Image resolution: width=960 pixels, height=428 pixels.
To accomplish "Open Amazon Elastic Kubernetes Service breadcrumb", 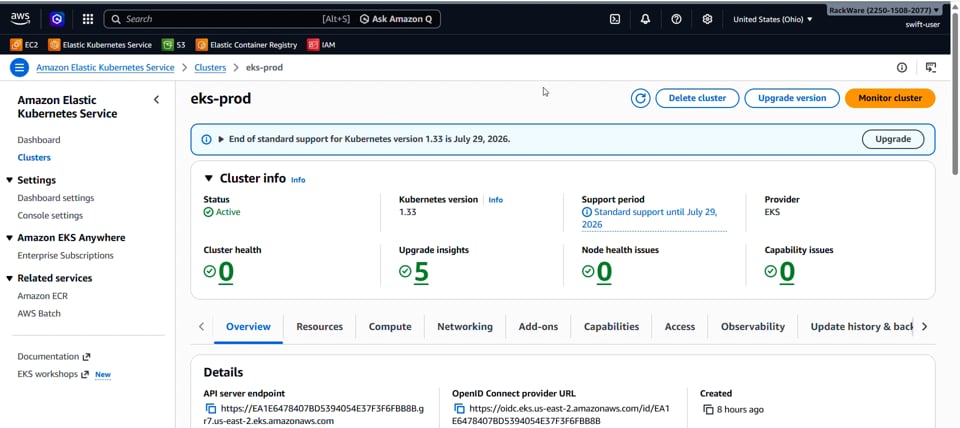I will (x=105, y=67).
